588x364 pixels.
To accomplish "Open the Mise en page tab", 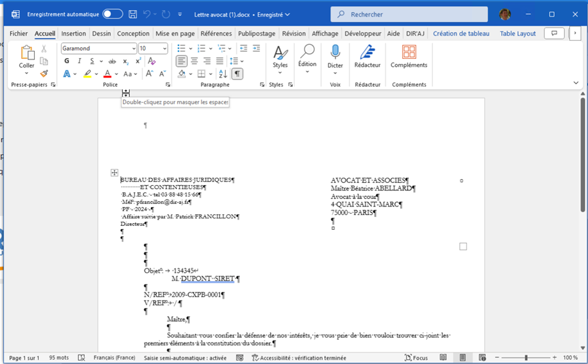I will click(x=175, y=33).
